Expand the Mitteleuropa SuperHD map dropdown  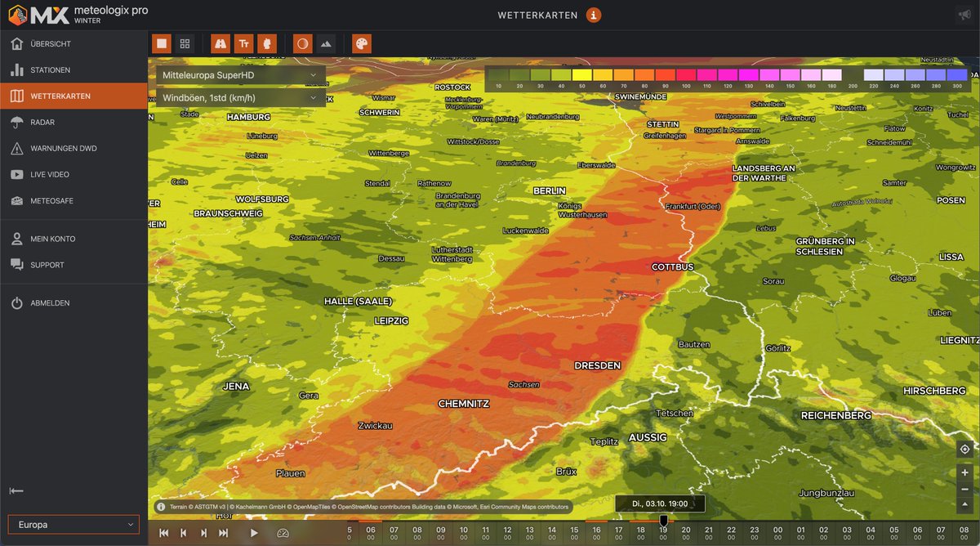click(x=240, y=74)
